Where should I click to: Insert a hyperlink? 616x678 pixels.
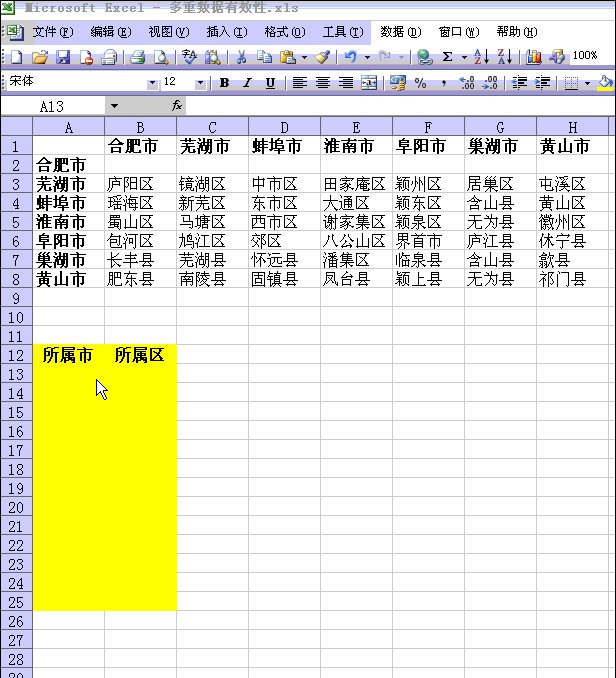424,57
